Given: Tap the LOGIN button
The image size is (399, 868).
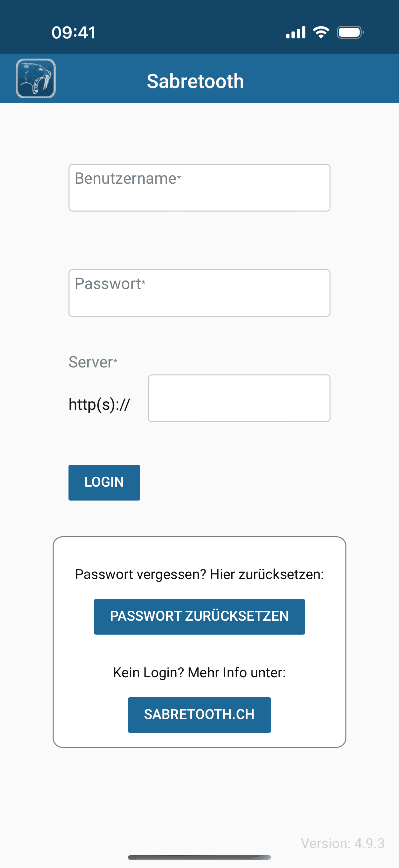Looking at the screenshot, I should [104, 482].
